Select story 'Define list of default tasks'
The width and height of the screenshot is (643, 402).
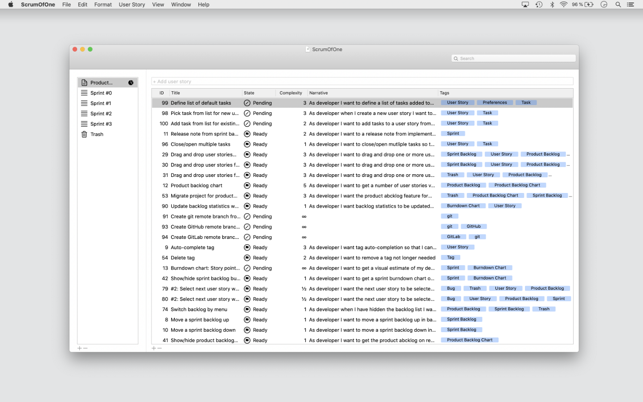pyautogui.click(x=362, y=103)
